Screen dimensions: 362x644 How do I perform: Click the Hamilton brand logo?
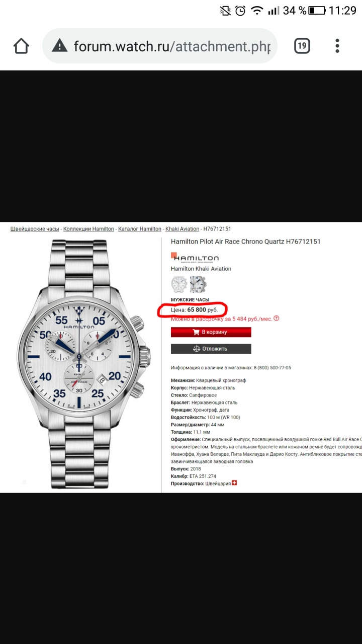pos(195,258)
